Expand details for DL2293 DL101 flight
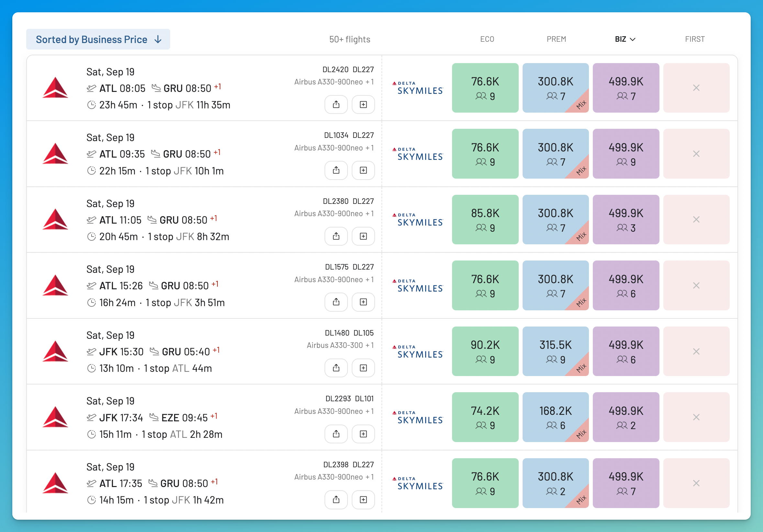Screen dimensions: 763x532 click(x=363, y=434)
